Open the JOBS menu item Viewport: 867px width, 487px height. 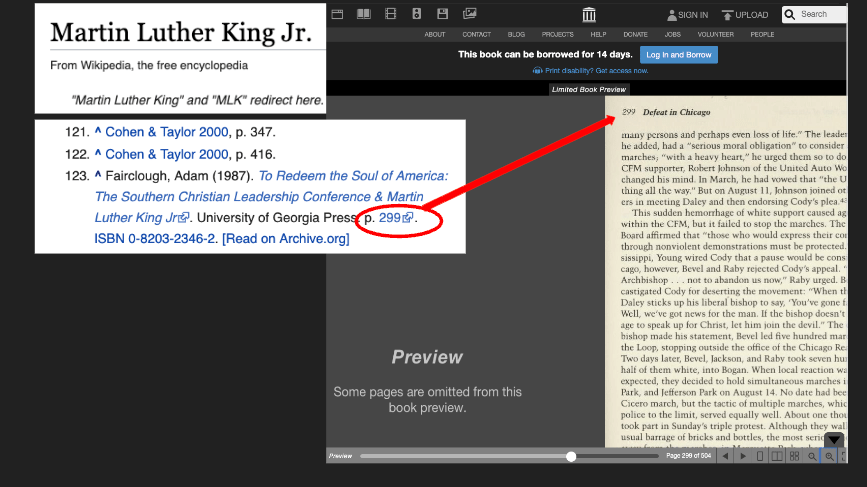pos(672,34)
